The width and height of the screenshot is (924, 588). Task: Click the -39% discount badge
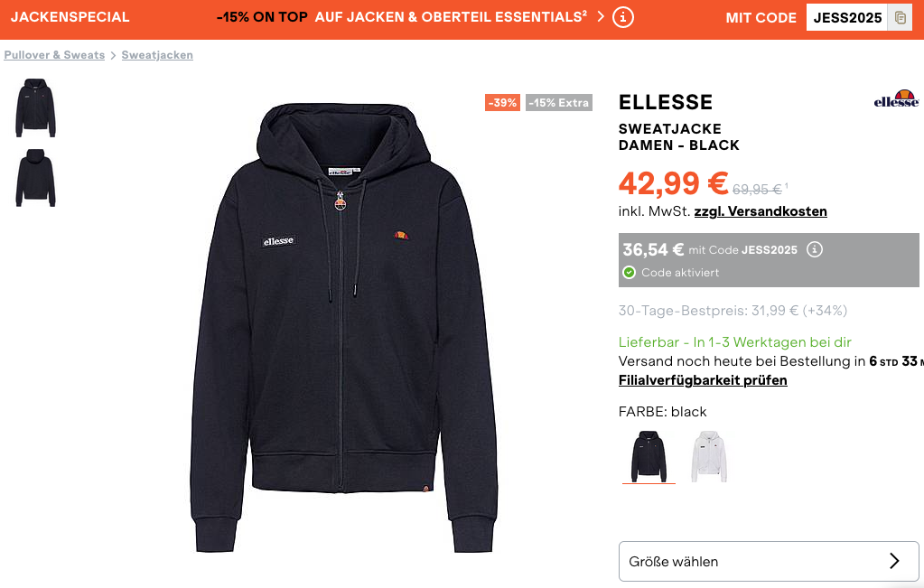[x=502, y=103]
